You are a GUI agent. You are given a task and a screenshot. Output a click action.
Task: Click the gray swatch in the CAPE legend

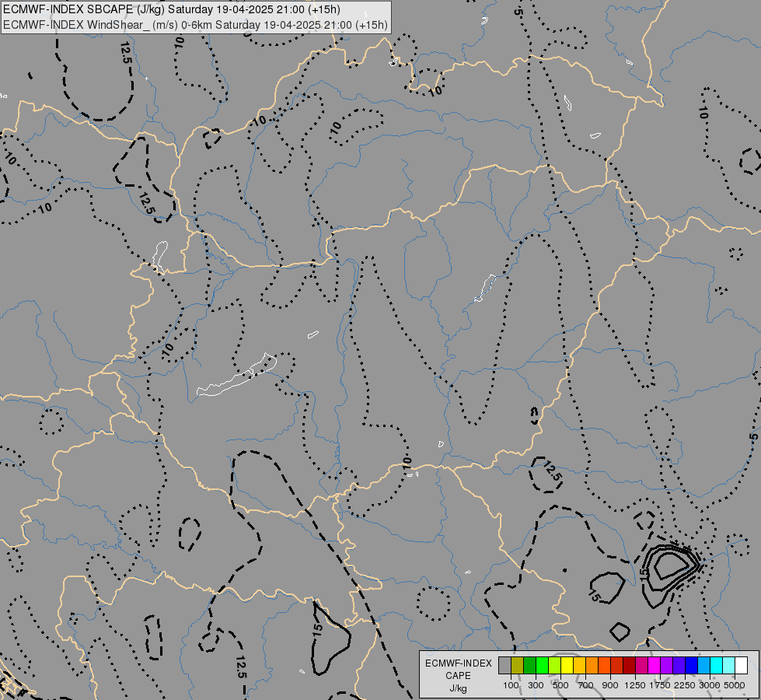pos(504,665)
